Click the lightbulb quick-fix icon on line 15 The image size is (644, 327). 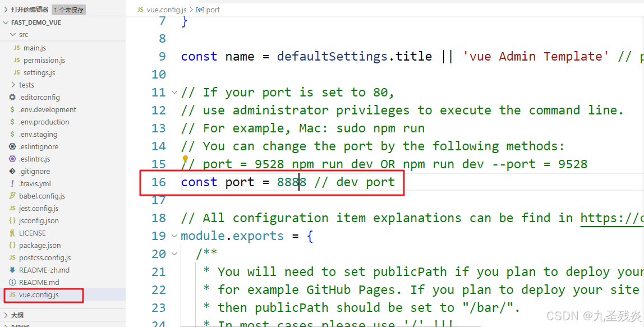click(185, 159)
